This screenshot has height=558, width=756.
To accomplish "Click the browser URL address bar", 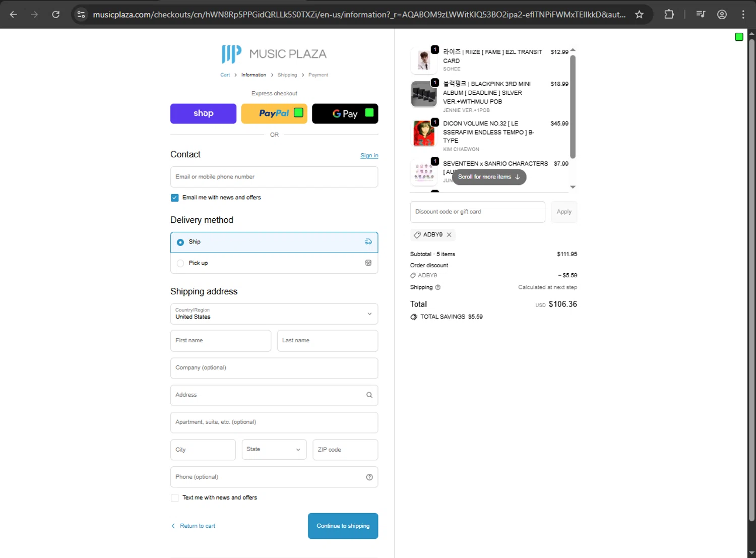I will [359, 14].
